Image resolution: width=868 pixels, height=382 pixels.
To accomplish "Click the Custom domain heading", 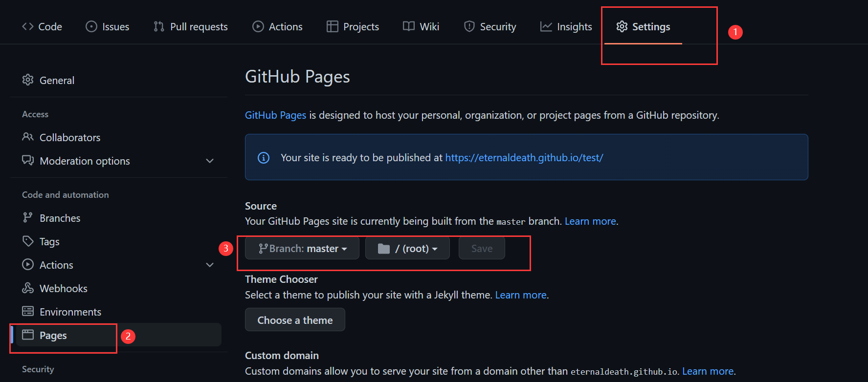I will point(282,356).
